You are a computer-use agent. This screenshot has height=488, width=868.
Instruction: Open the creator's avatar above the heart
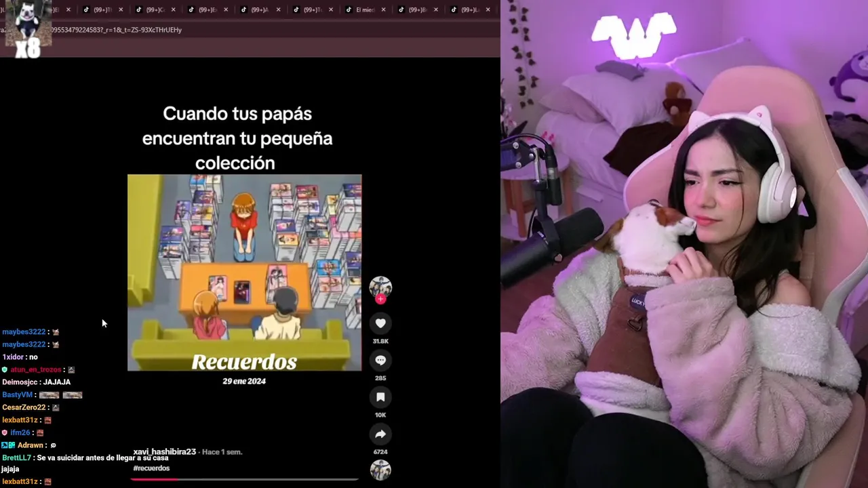click(380, 287)
